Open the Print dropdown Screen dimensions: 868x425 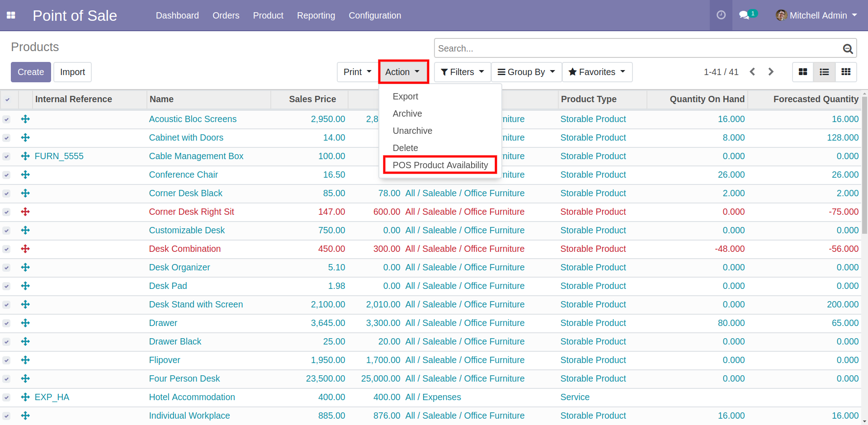click(x=357, y=72)
